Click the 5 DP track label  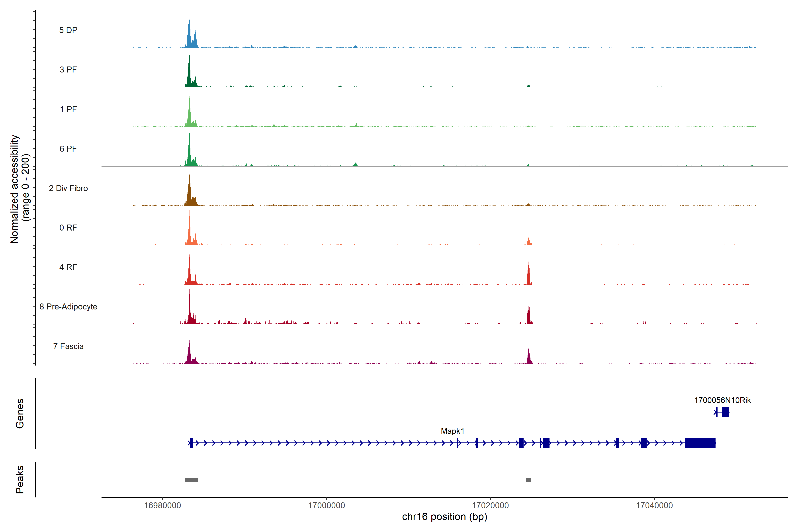(x=68, y=30)
